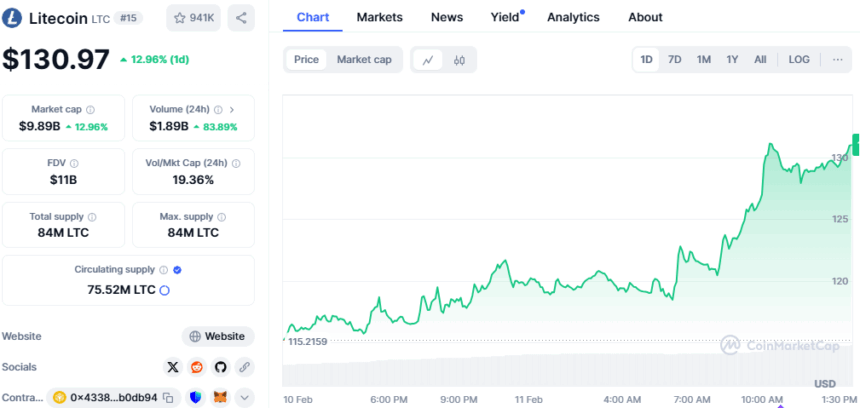The width and height of the screenshot is (860, 408).
Task: Select the Market cap chart toggle
Action: point(364,60)
